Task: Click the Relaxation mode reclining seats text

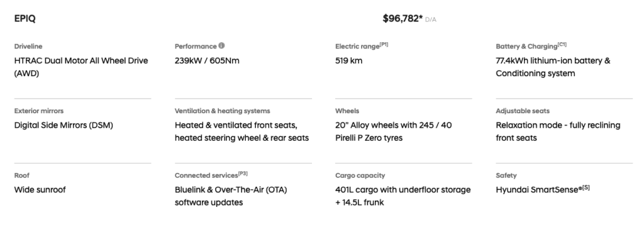Action: [x=558, y=131]
